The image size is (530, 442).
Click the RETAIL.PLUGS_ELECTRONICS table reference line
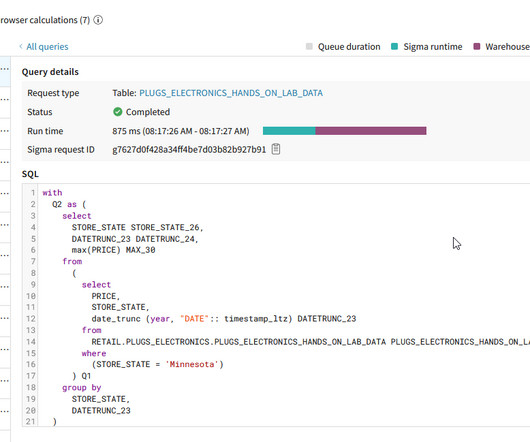point(310,342)
